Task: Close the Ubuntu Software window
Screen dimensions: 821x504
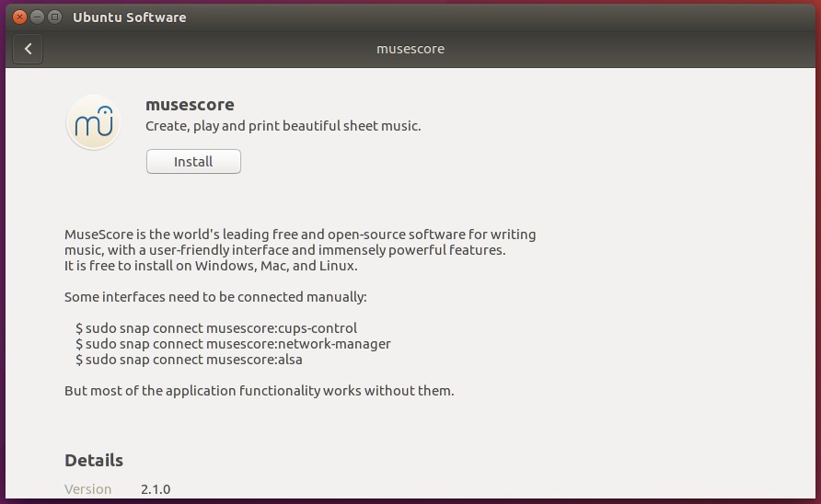Action: [x=19, y=17]
